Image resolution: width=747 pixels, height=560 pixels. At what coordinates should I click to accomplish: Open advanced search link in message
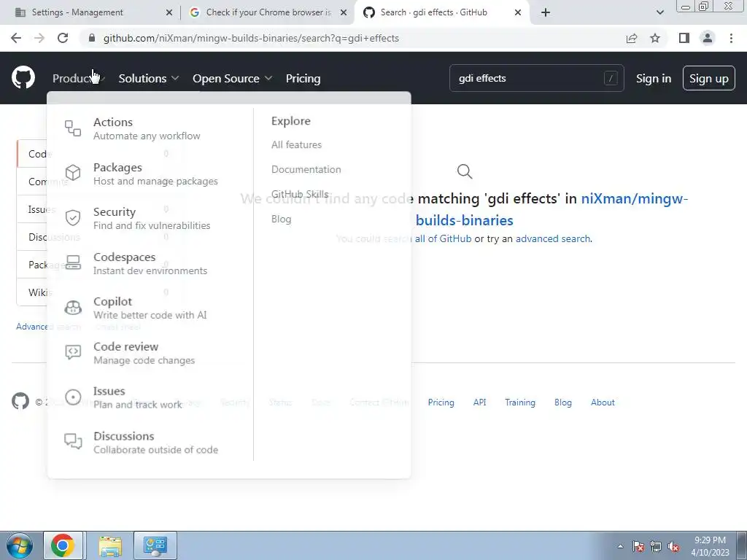(x=553, y=238)
